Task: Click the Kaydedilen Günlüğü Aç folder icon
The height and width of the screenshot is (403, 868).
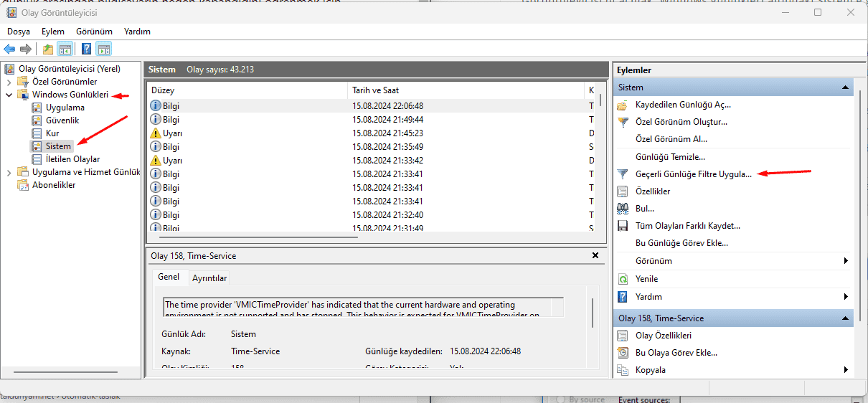Action: [x=623, y=105]
